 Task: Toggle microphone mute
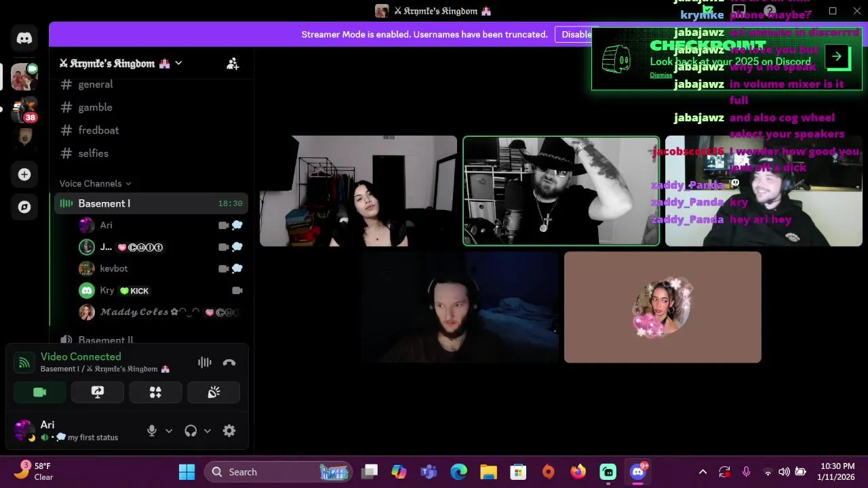coord(152,431)
